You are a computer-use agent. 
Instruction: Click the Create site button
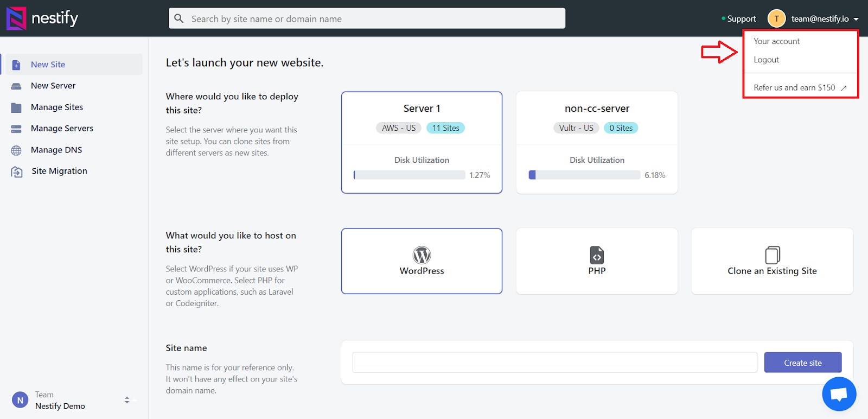point(803,363)
